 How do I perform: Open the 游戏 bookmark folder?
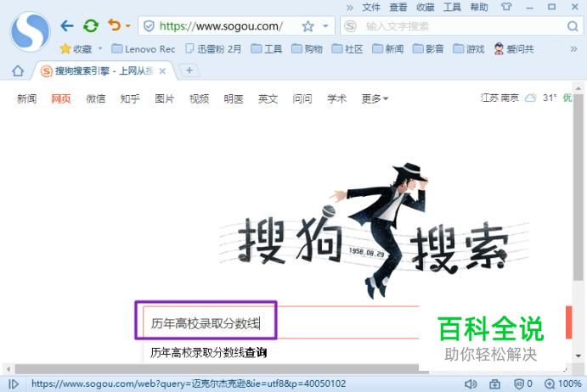[x=468, y=49]
